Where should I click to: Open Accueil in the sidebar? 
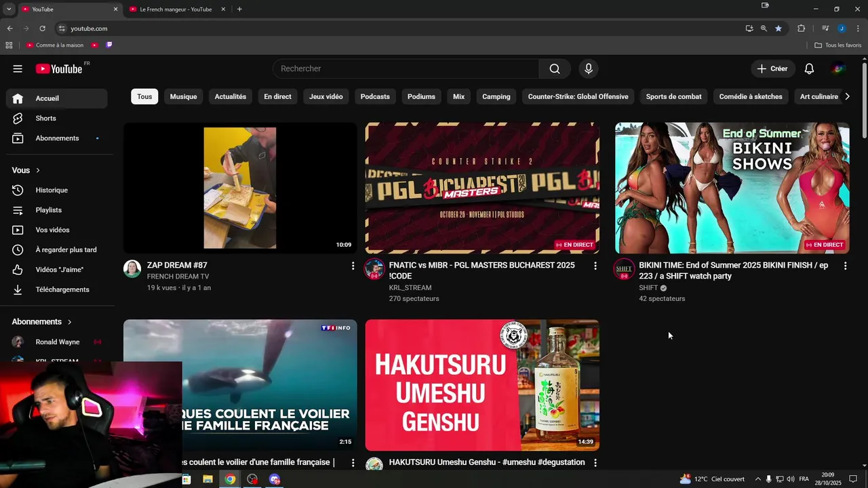click(x=57, y=98)
